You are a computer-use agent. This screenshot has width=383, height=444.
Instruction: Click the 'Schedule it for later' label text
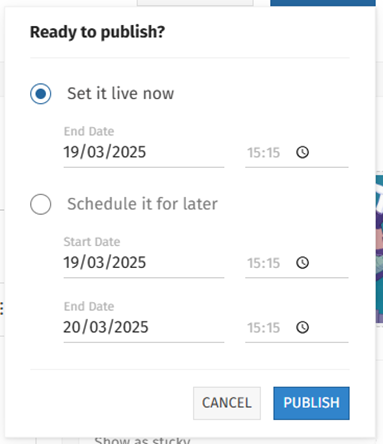coord(142,204)
